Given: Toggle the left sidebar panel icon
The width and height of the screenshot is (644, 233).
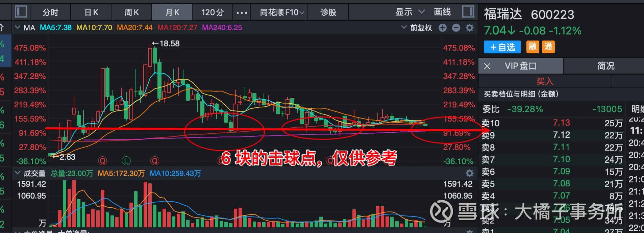Looking at the screenshot, I should click(x=21, y=12).
